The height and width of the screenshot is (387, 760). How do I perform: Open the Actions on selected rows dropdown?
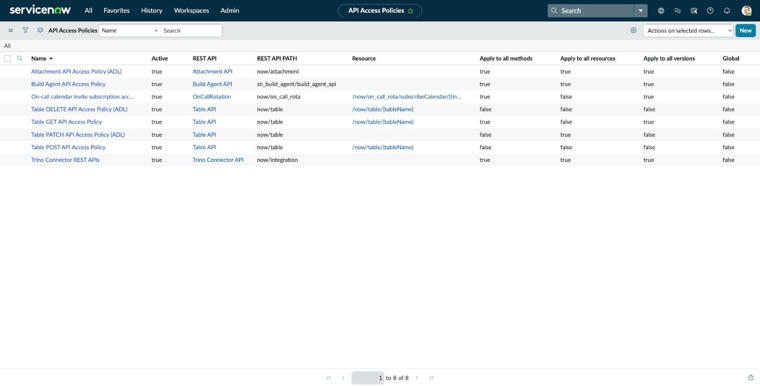688,31
